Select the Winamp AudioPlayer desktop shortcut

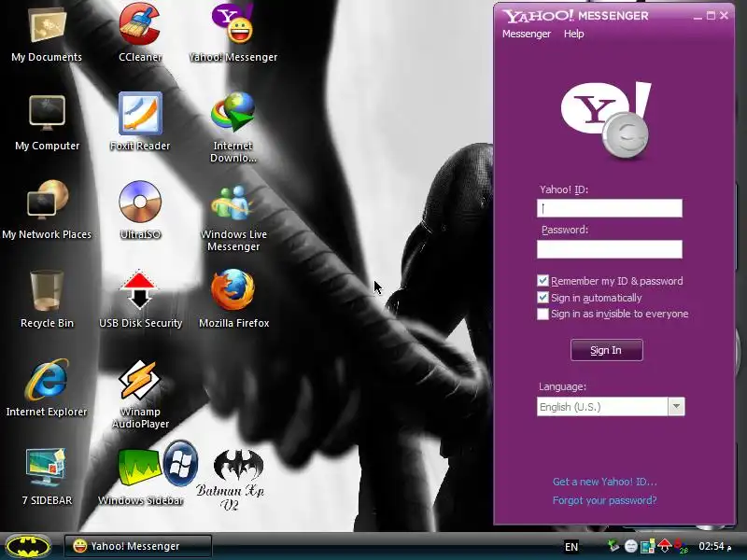[x=140, y=394]
